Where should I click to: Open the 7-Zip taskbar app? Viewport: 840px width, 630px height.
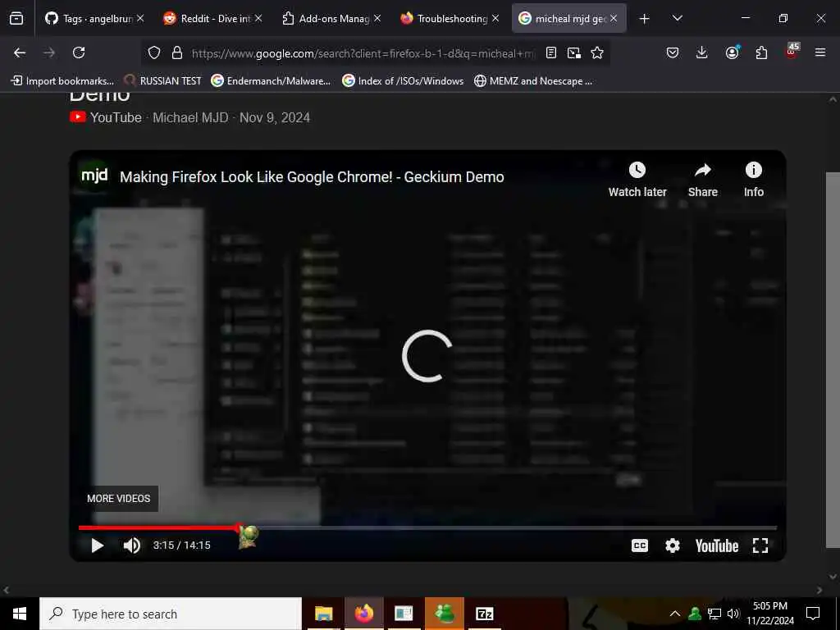(484, 614)
